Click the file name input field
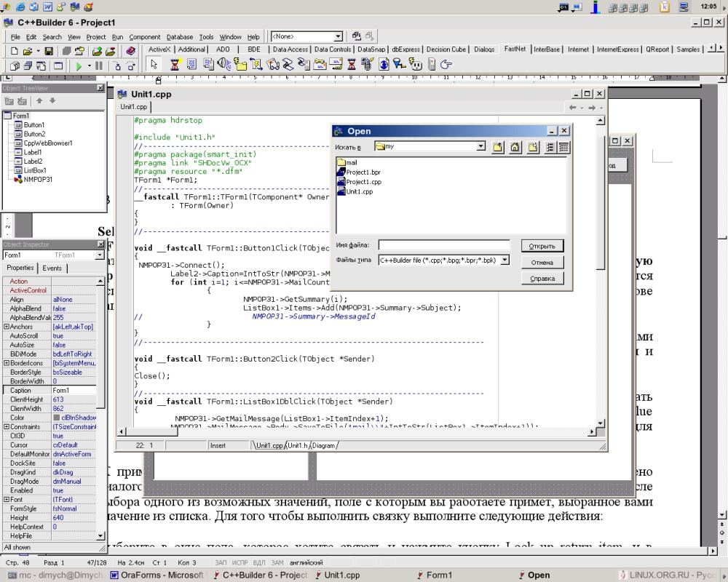Viewport: 728px width, 582px height. pos(444,245)
